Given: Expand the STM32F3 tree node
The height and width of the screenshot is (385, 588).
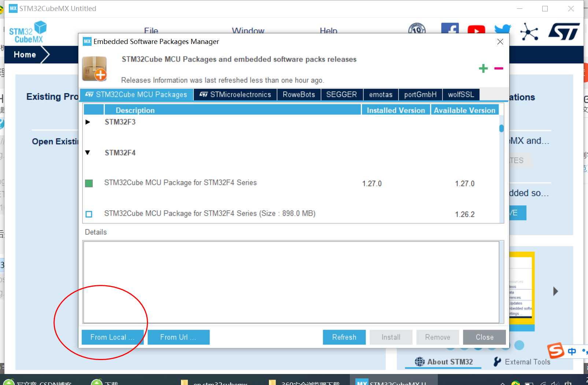Looking at the screenshot, I should (x=88, y=122).
